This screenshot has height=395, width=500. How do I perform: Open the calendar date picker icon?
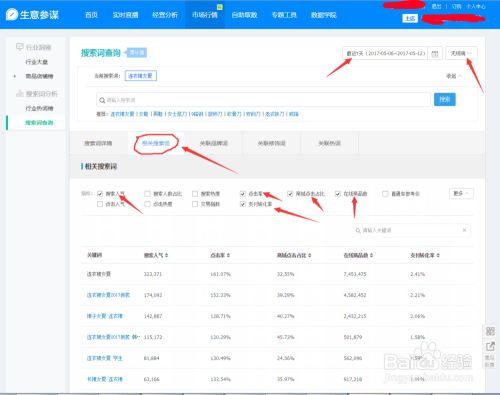coord(435,53)
